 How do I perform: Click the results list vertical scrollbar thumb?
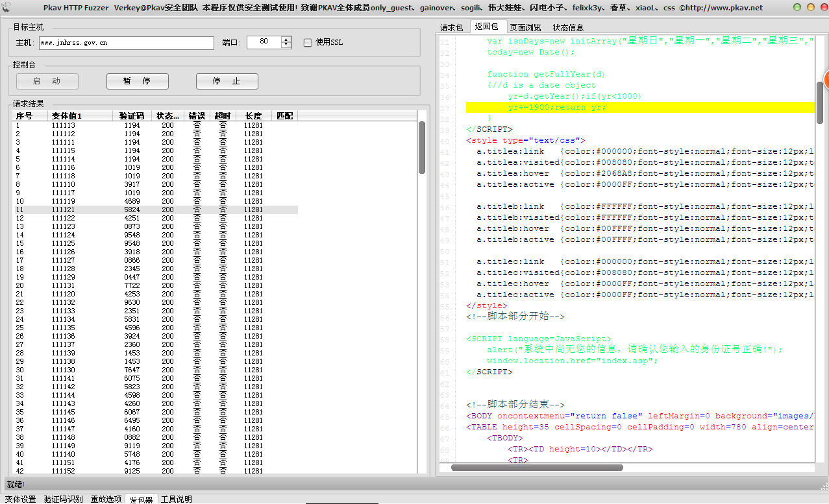pos(422,147)
